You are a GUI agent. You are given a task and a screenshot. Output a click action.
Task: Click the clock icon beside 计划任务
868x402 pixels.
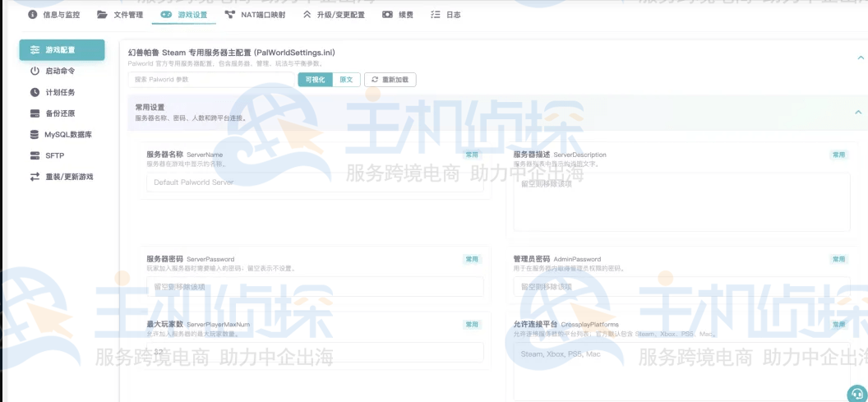point(35,92)
